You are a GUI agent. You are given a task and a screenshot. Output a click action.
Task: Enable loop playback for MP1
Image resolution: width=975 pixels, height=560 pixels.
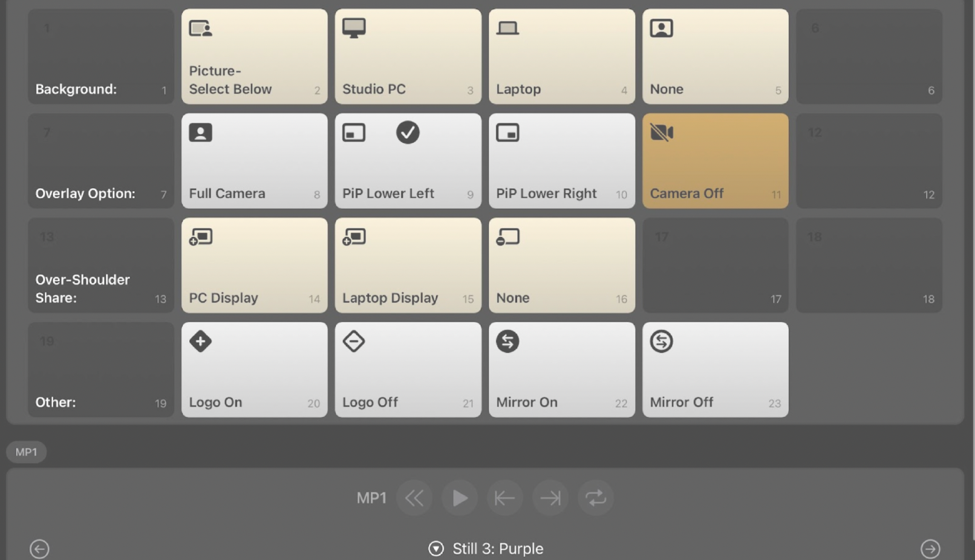596,498
